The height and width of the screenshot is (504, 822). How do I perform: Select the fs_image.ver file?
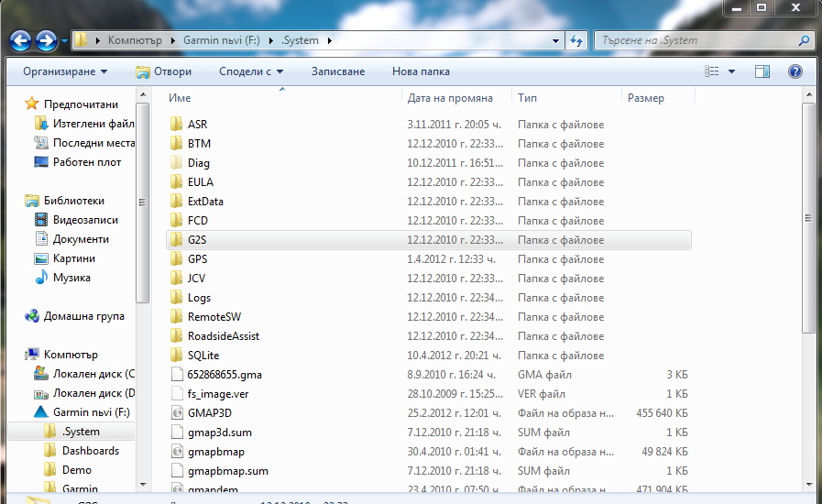click(x=218, y=394)
